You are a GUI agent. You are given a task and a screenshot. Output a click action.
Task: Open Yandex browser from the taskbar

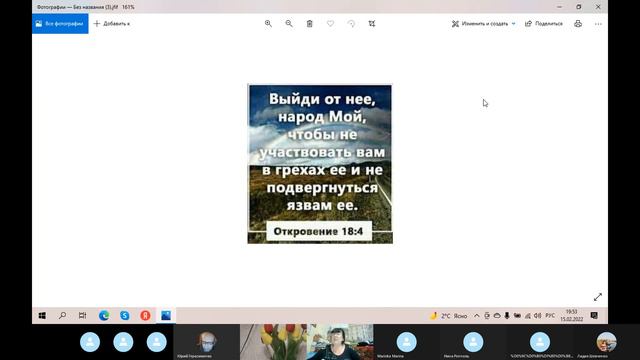coord(145,316)
